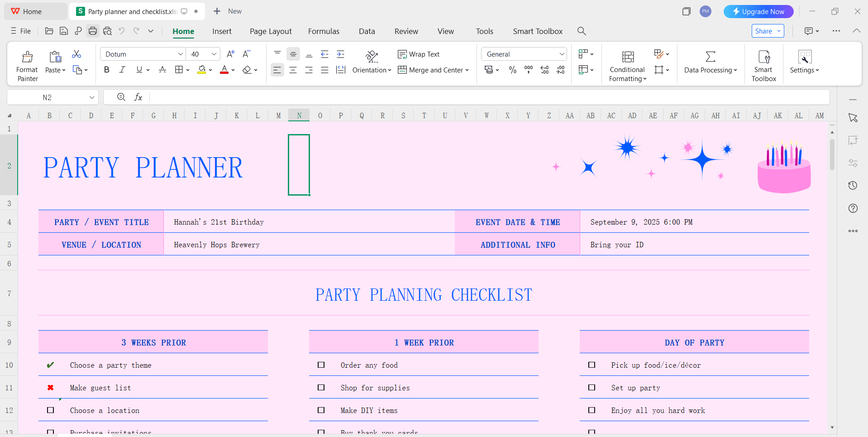The image size is (868, 437).
Task: Check the 'Choose a location' checkbox
Action: [x=51, y=410]
